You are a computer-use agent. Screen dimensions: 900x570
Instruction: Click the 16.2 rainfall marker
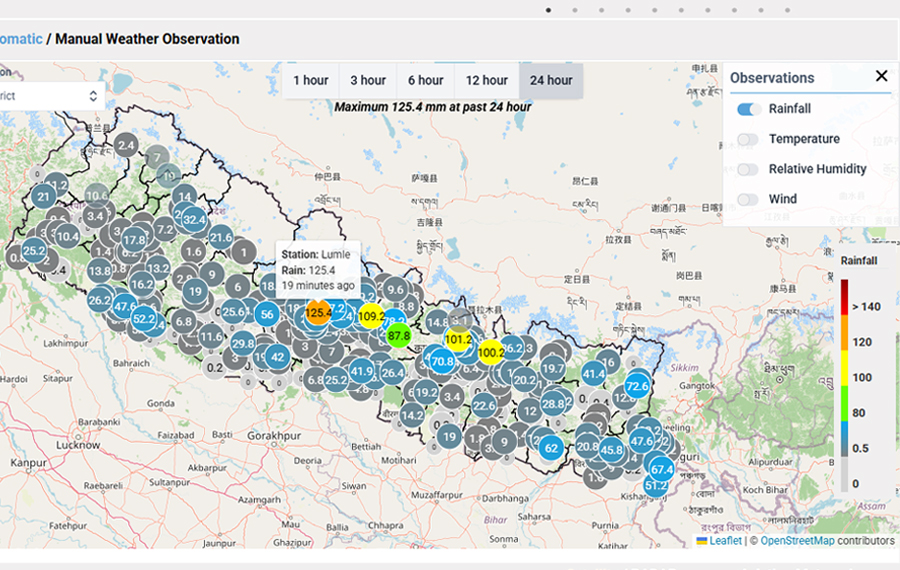click(x=142, y=284)
